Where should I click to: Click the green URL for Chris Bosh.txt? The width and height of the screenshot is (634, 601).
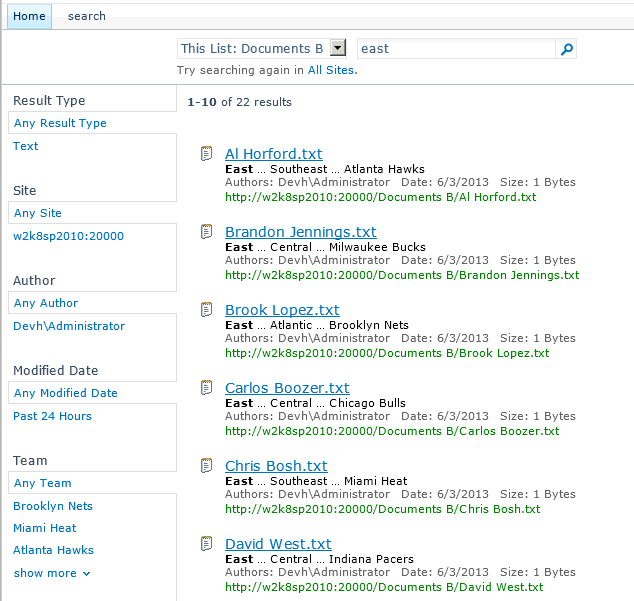[x=383, y=509]
